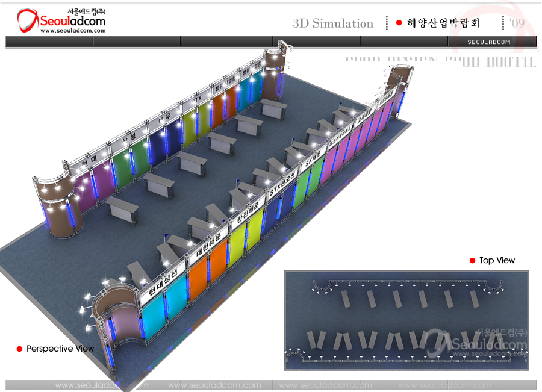Screen dimensions: 542x392
Task: Click the red dot beside Top View
Action: [472, 260]
